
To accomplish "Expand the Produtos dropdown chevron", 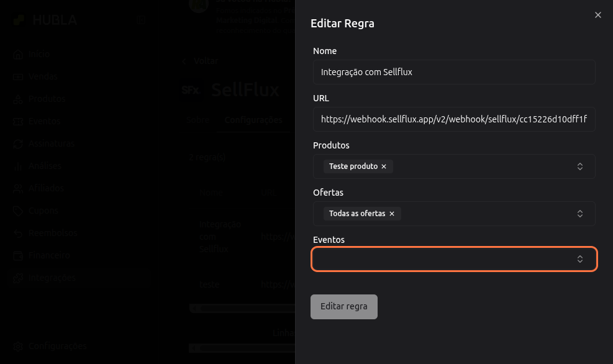I will pyautogui.click(x=579, y=166).
